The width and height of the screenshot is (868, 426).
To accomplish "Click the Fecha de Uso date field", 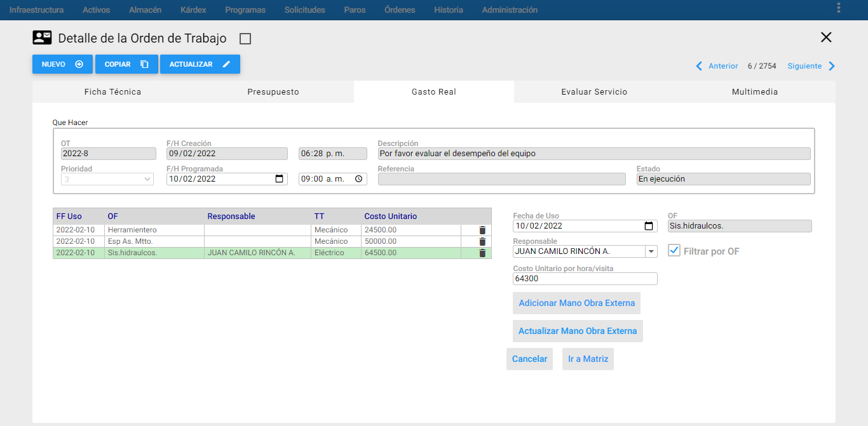I will click(x=585, y=226).
